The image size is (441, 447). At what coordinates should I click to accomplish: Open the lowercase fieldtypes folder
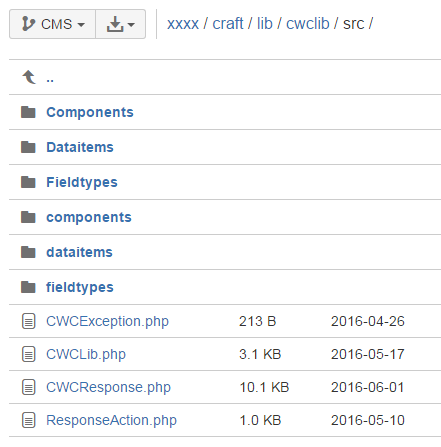point(80,287)
